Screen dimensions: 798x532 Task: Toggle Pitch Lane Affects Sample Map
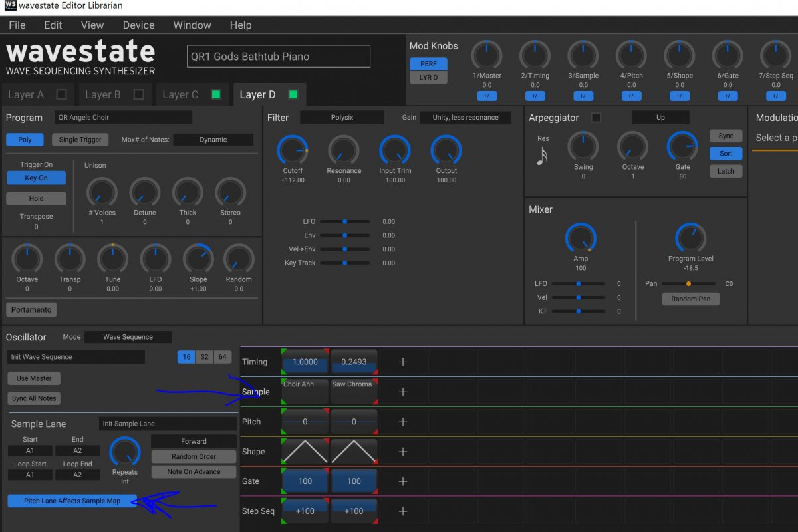[x=72, y=501]
